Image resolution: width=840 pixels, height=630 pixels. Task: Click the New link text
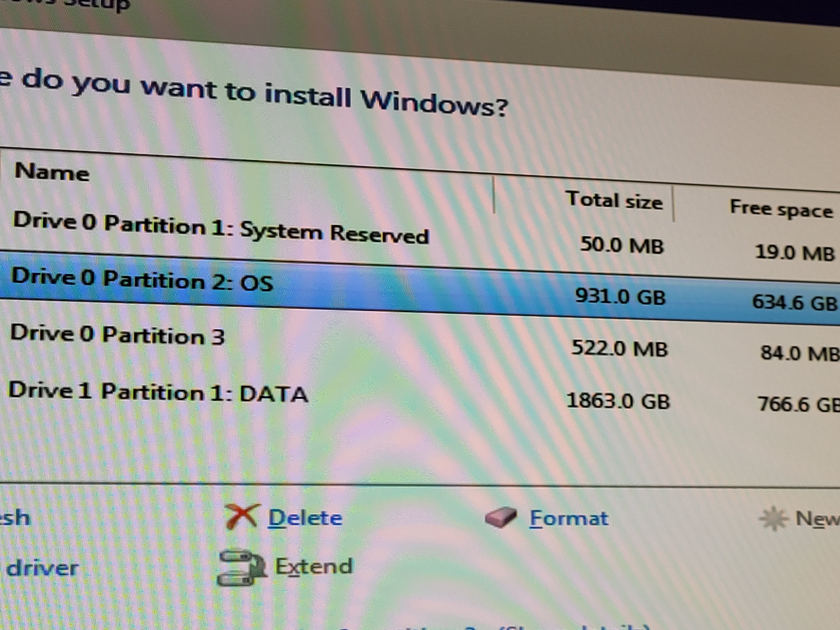816,519
